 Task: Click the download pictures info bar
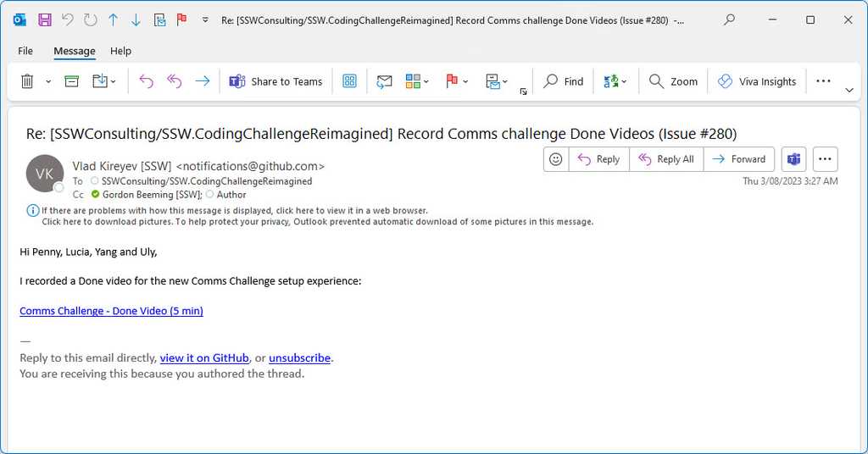pyautogui.click(x=317, y=222)
